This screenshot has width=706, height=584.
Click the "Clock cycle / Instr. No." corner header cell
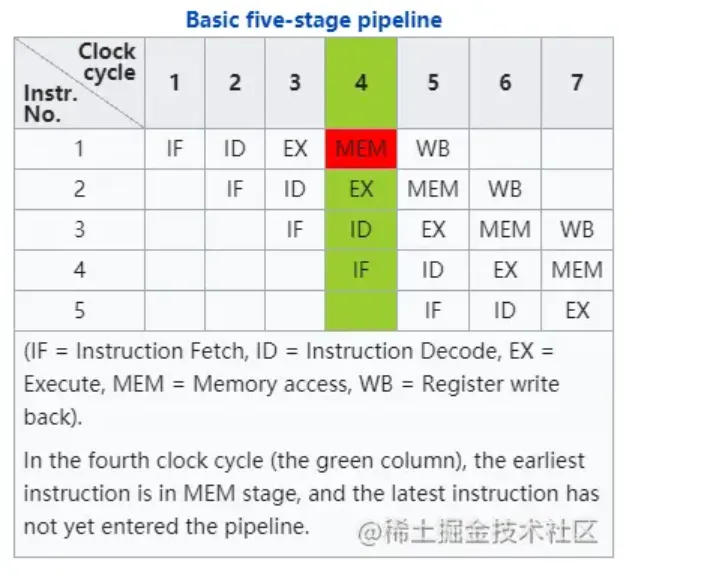click(79, 83)
